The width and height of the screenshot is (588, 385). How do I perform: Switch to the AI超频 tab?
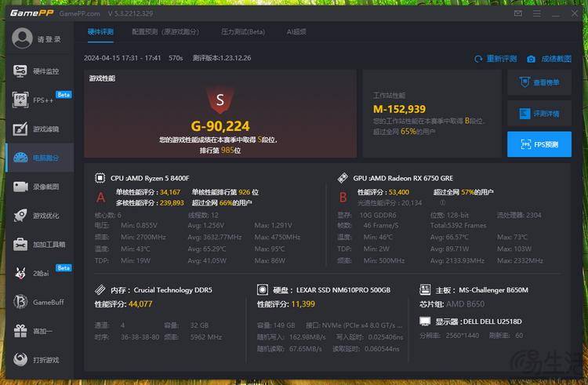coord(296,32)
